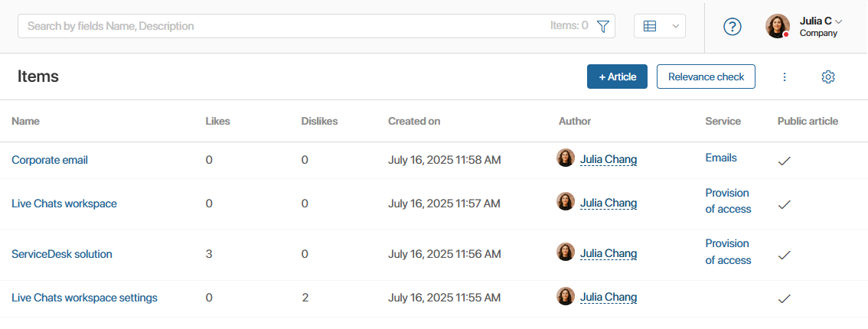This screenshot has width=868, height=329.
Task: Open Provision of access in Live Chats workspace row
Action: click(728, 200)
